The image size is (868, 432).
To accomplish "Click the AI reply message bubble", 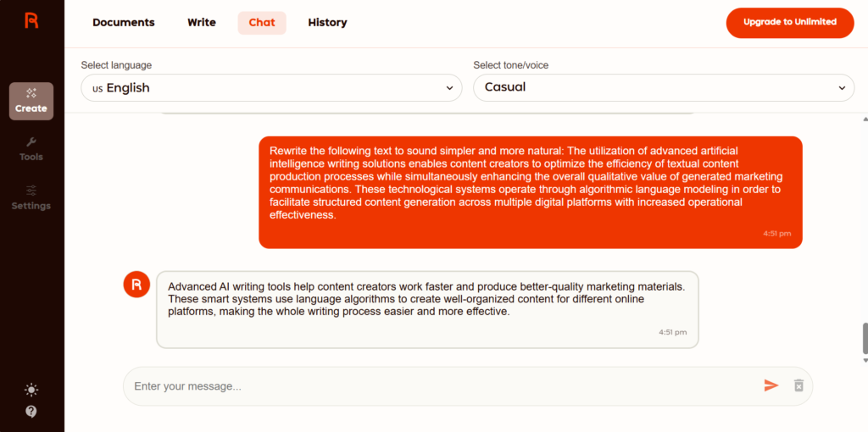I will [427, 308].
